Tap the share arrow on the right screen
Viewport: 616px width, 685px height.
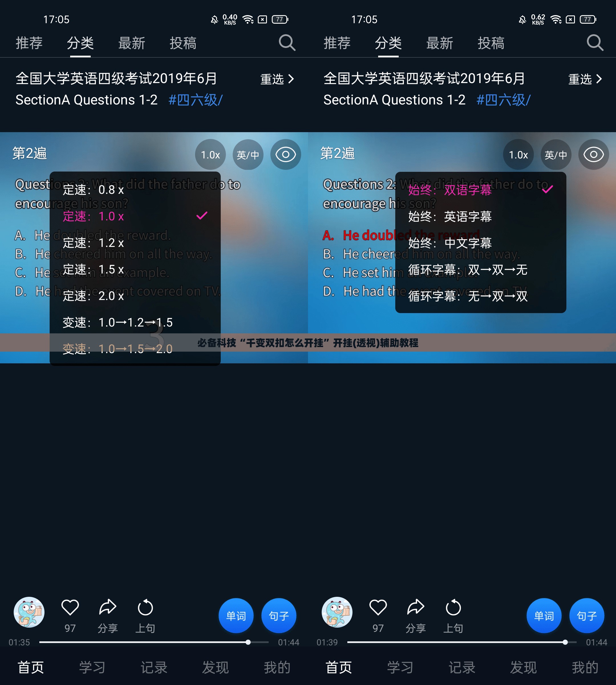416,607
